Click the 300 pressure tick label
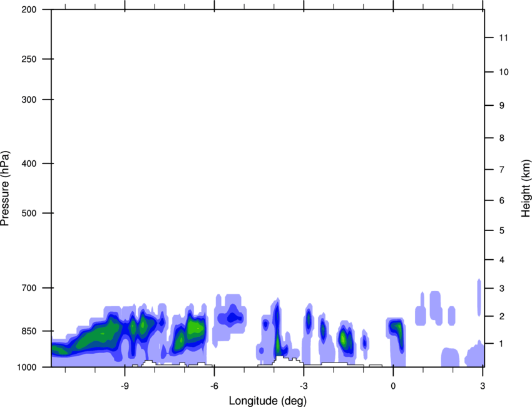532x407 pixels. click(x=29, y=100)
